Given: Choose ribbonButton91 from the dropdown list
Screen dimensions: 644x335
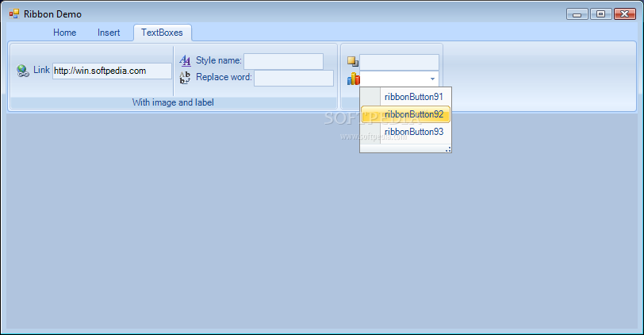Looking at the screenshot, I should tap(406, 97).
